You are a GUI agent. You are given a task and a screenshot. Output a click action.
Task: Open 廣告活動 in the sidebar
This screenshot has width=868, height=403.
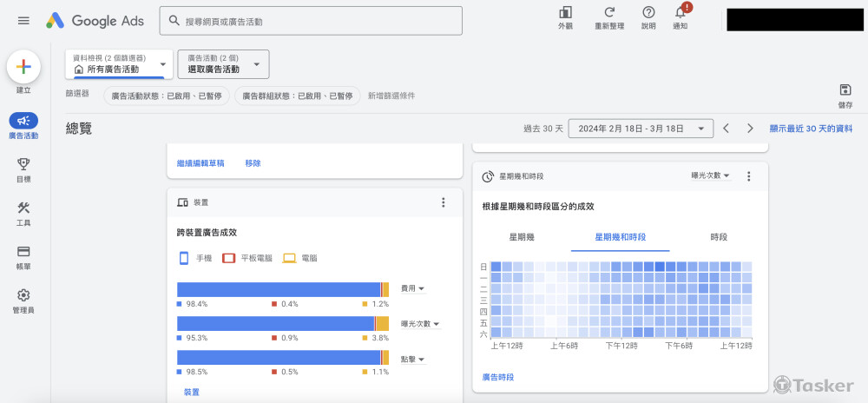click(23, 122)
